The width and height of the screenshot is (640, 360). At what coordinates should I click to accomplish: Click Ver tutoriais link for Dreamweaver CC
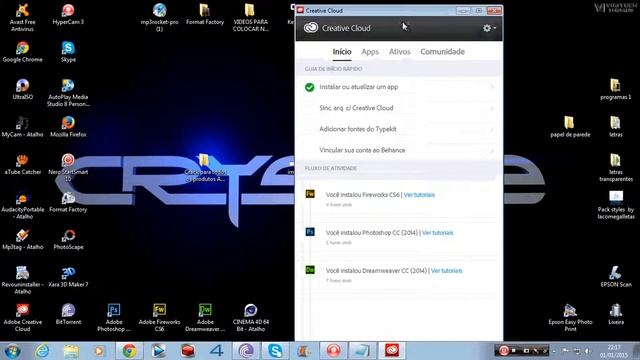(447, 271)
